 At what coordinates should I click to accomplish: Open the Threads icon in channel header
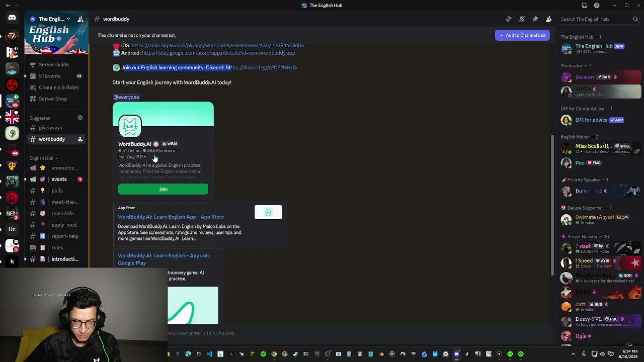[x=508, y=19]
